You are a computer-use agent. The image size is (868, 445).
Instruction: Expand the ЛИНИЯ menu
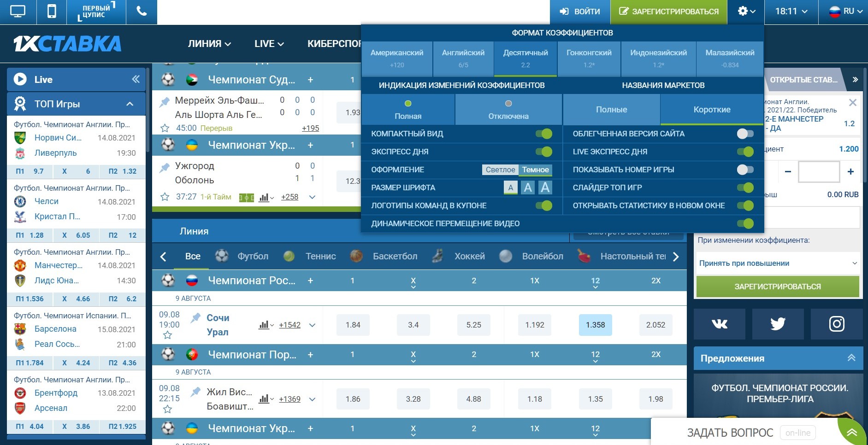209,44
